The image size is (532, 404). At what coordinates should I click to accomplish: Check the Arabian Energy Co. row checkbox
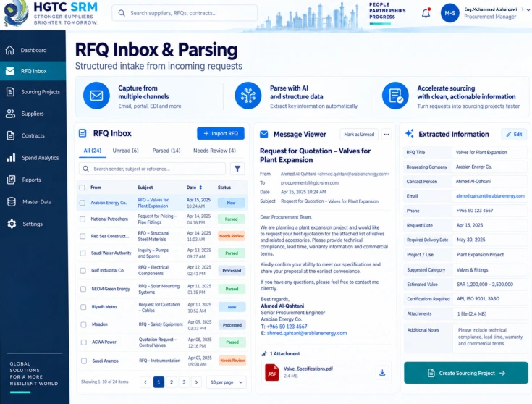(x=82, y=203)
